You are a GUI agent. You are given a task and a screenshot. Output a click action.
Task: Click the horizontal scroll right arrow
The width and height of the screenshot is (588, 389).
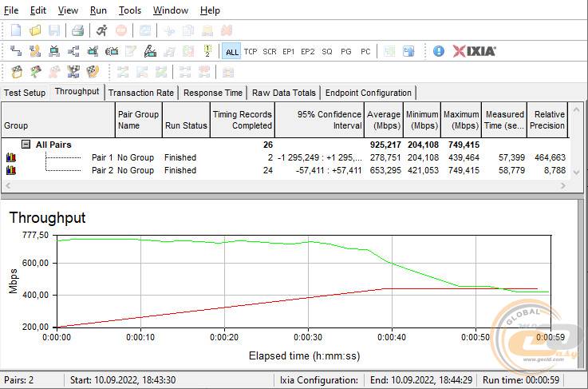coord(563,185)
